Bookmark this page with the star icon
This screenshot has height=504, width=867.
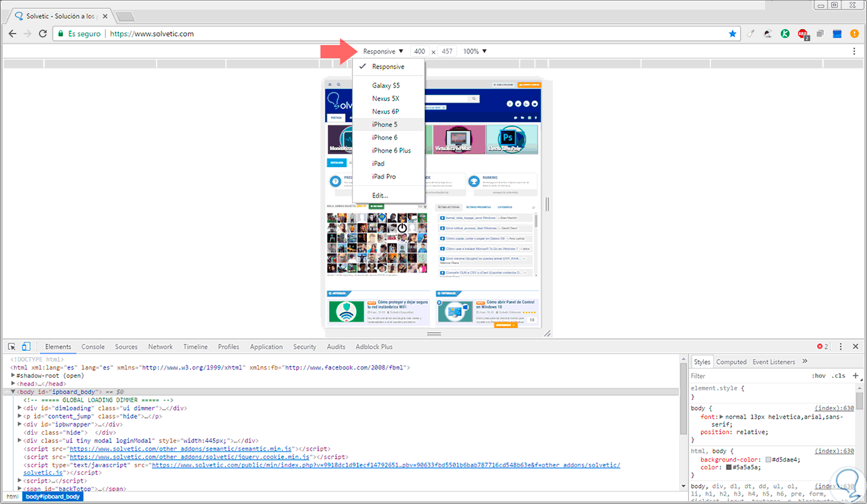(732, 33)
